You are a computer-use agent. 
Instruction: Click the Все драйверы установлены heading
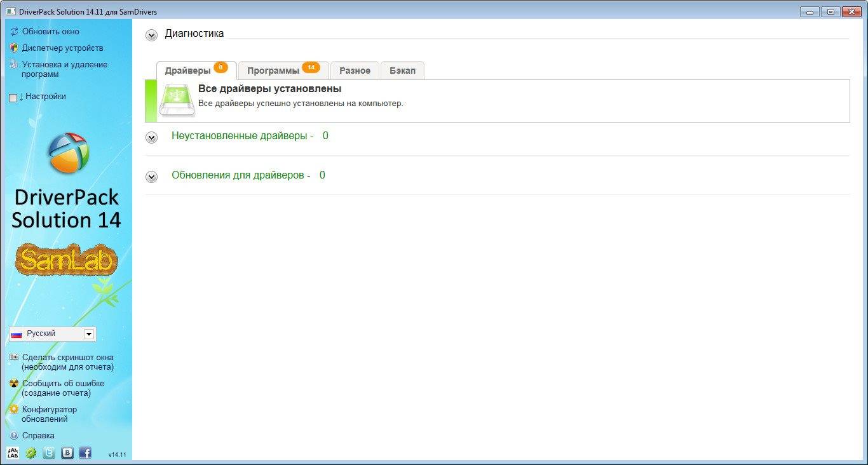pyautogui.click(x=269, y=89)
